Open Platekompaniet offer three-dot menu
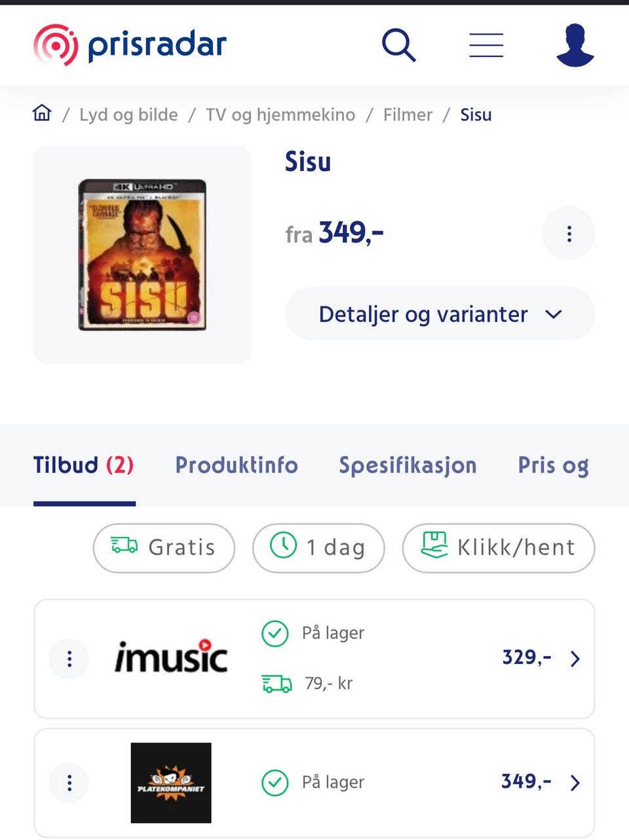The height and width of the screenshot is (840, 629). click(69, 782)
